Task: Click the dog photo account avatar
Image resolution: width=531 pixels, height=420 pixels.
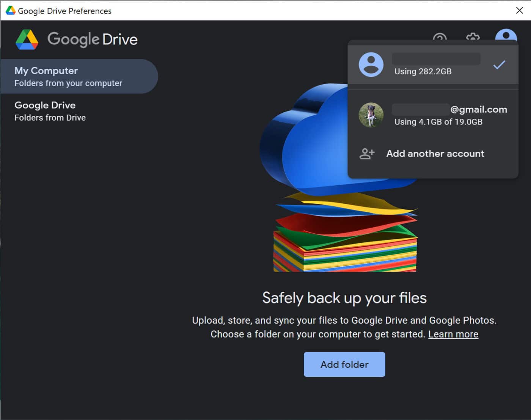Action: point(371,115)
